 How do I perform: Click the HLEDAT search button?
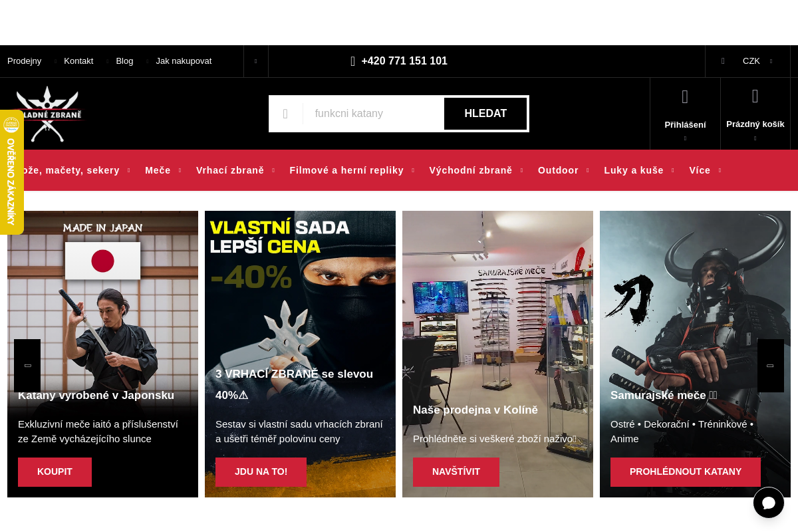tap(485, 114)
